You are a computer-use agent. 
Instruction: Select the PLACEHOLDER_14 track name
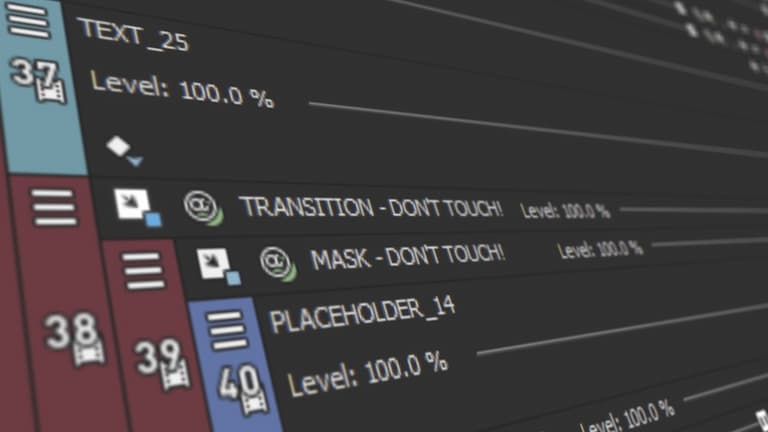pos(362,314)
